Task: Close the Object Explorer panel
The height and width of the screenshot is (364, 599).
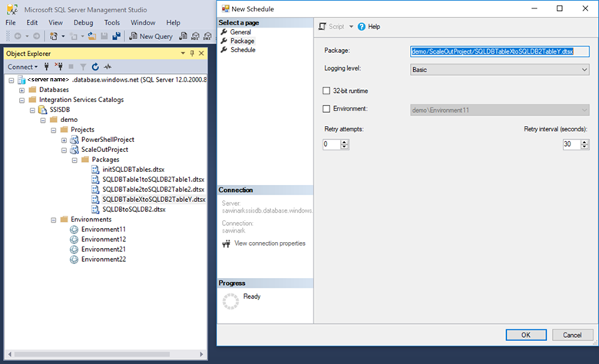Action: [x=201, y=53]
